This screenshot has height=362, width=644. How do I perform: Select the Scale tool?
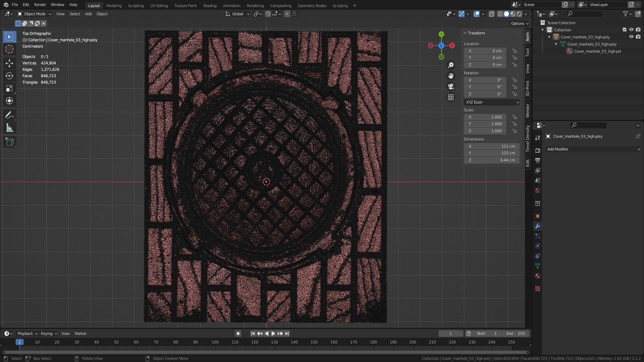click(9, 88)
